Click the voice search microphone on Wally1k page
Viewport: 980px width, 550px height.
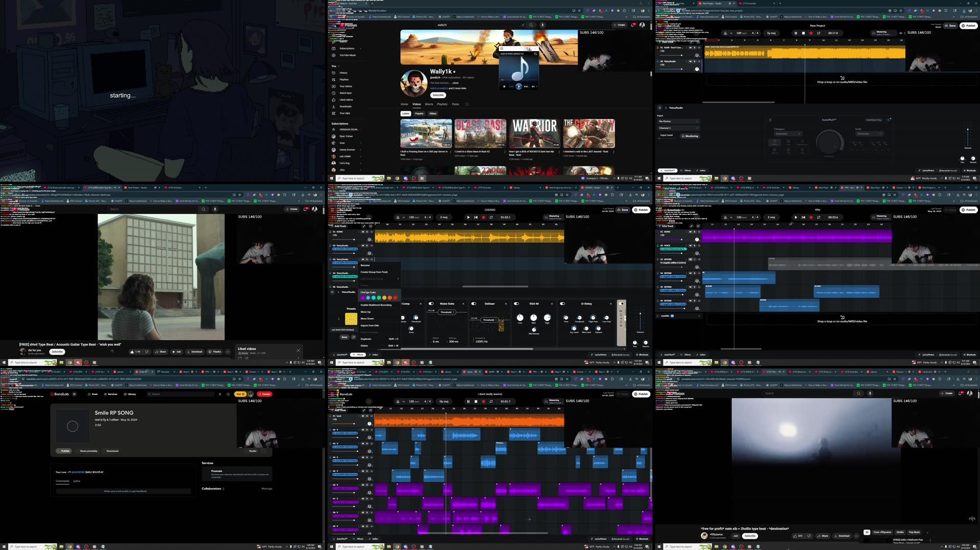[542, 25]
